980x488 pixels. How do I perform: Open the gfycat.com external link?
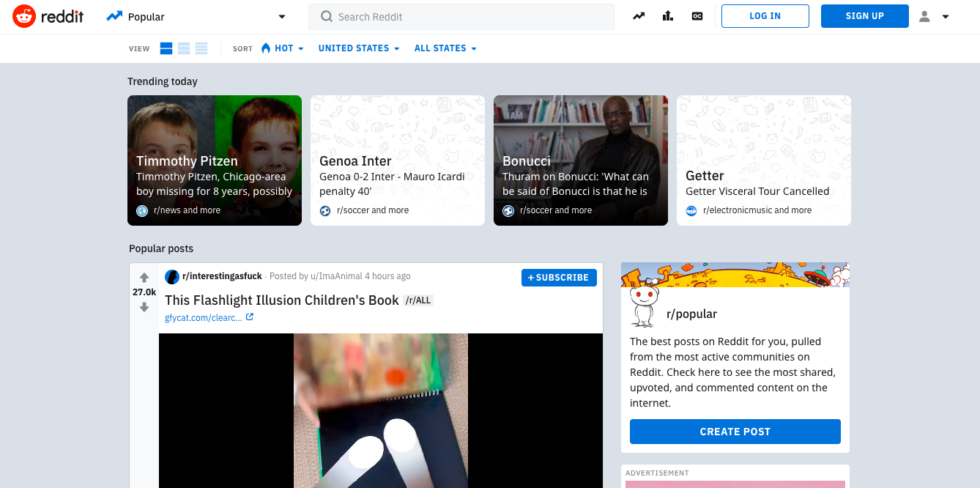point(204,318)
